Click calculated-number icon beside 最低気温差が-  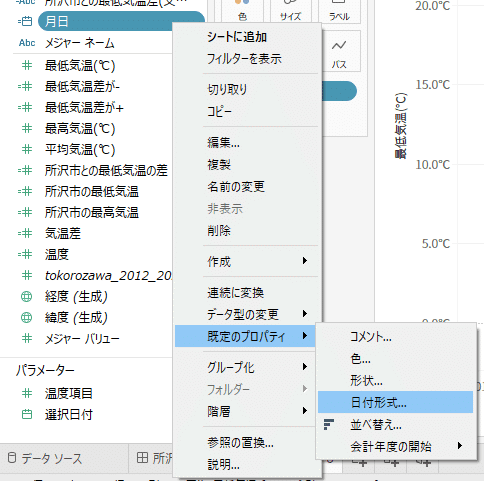click(x=25, y=86)
